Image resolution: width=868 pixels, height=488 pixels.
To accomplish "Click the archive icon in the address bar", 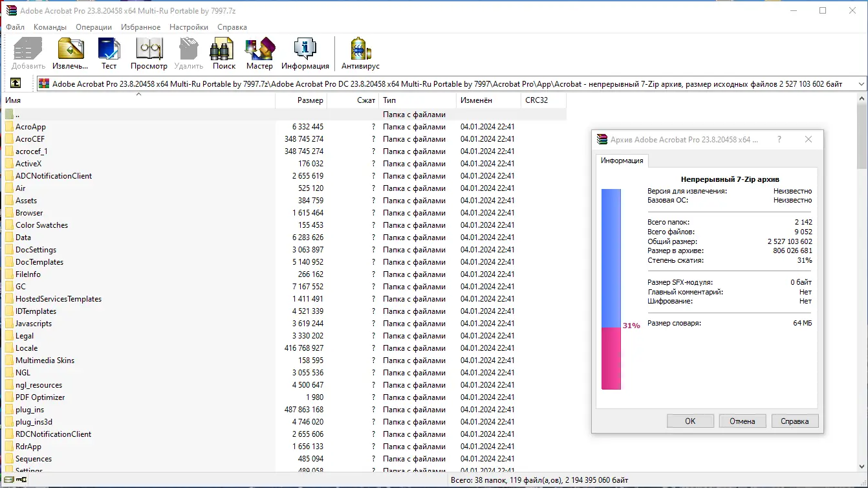I will point(44,83).
